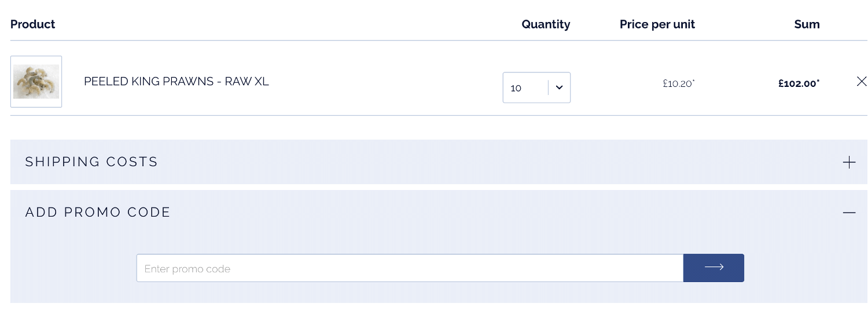
Task: Collapse promo code section with minus icon
Action: [849, 213]
